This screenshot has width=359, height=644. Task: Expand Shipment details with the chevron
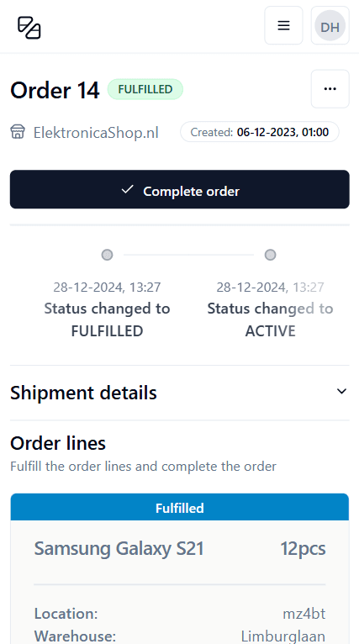coord(341,392)
